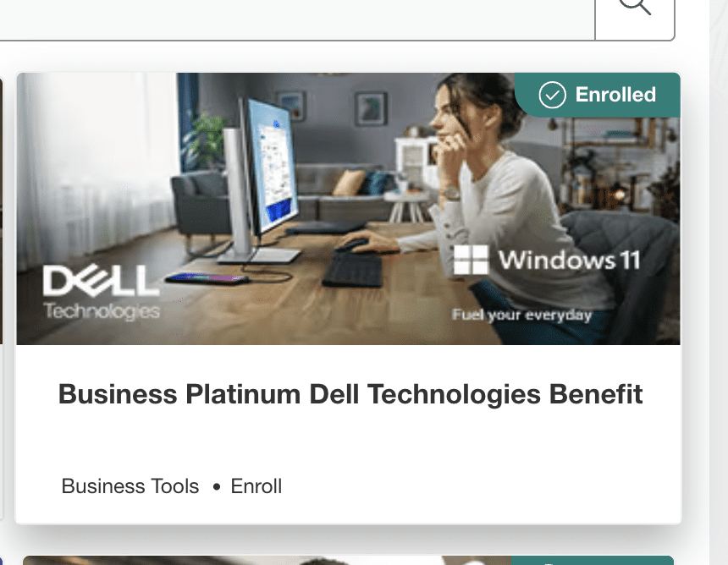Open Business Platinum Dell Technologies Benefit title
The height and width of the screenshot is (565, 728).
tap(350, 394)
